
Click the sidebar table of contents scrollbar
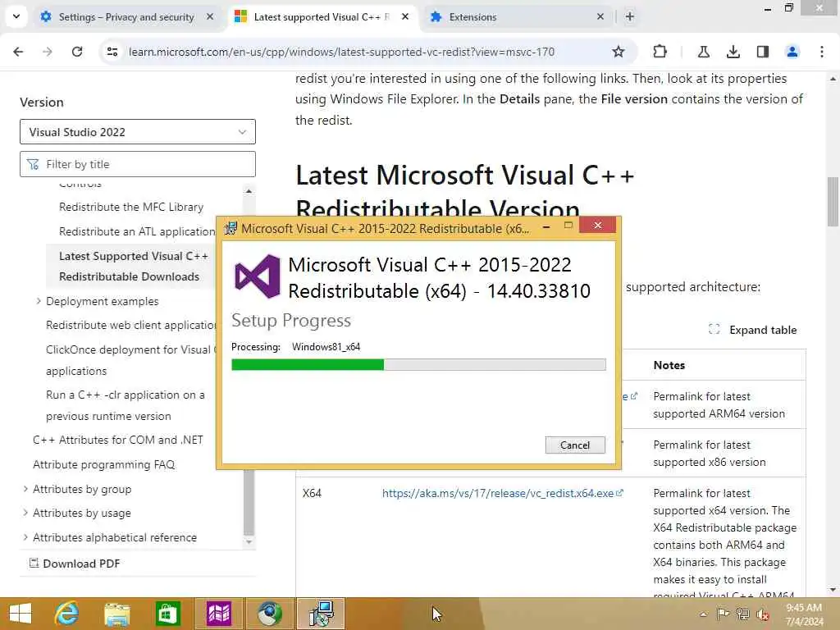[249, 501]
